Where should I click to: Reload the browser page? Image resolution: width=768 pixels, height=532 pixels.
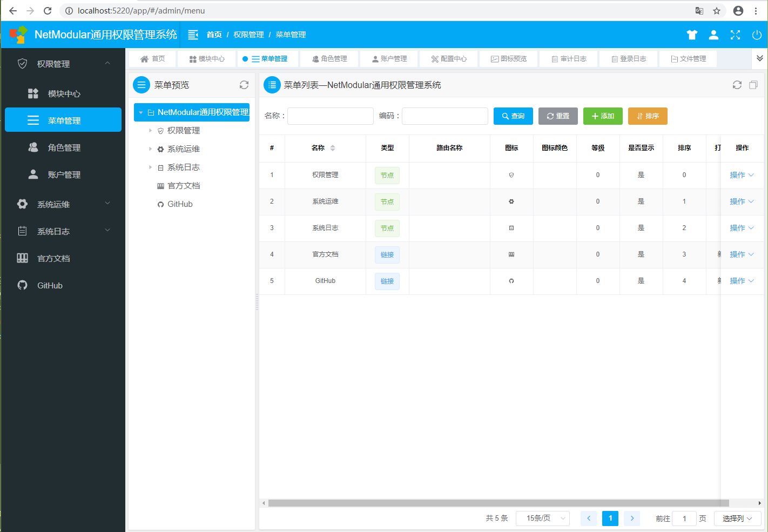[x=48, y=11]
